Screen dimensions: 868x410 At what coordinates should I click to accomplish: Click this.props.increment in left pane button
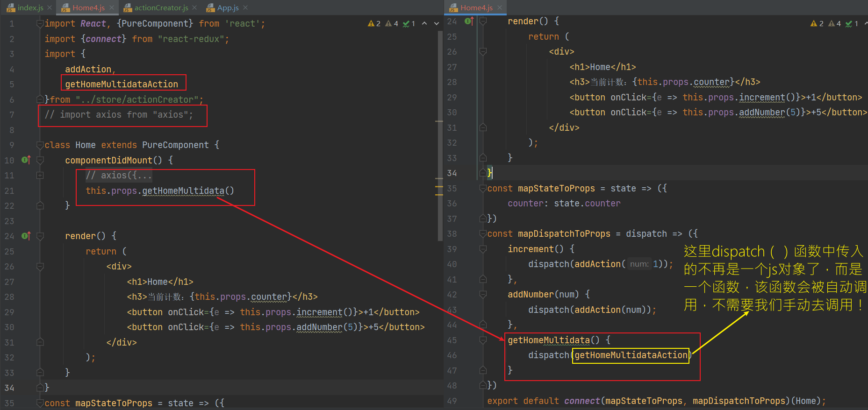(x=291, y=312)
